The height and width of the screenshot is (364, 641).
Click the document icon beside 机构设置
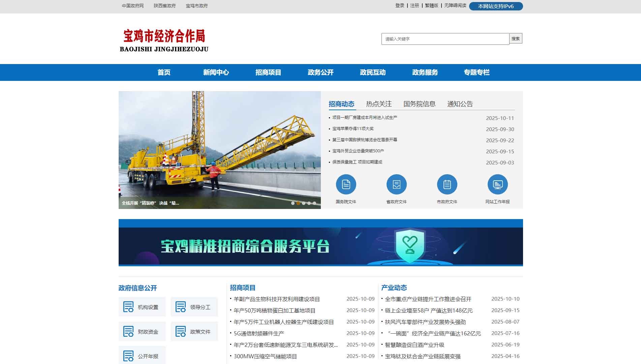point(128,307)
